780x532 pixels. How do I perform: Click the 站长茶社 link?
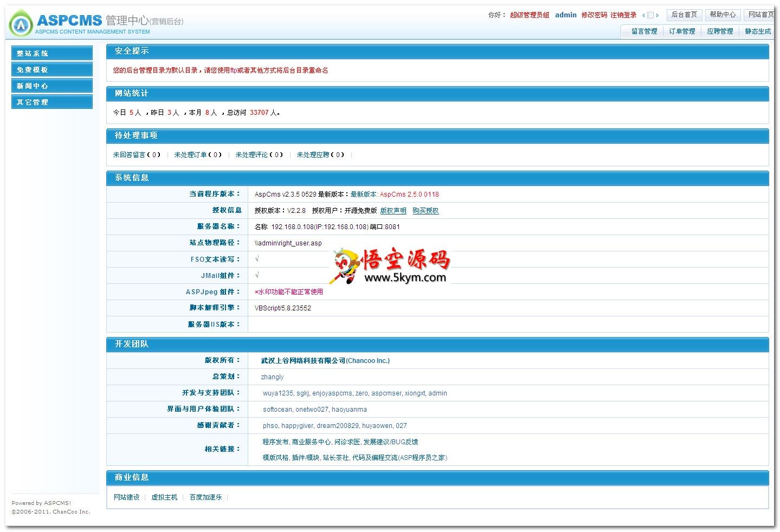click(x=336, y=458)
